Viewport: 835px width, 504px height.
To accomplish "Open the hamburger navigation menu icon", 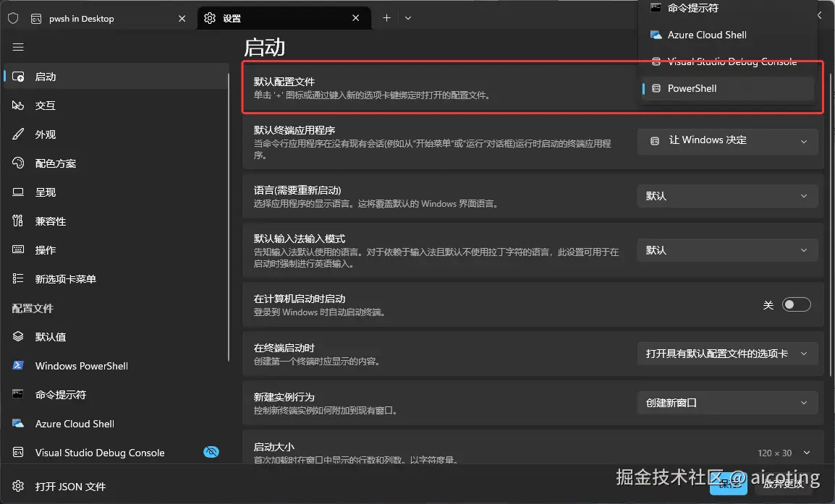I will [18, 48].
